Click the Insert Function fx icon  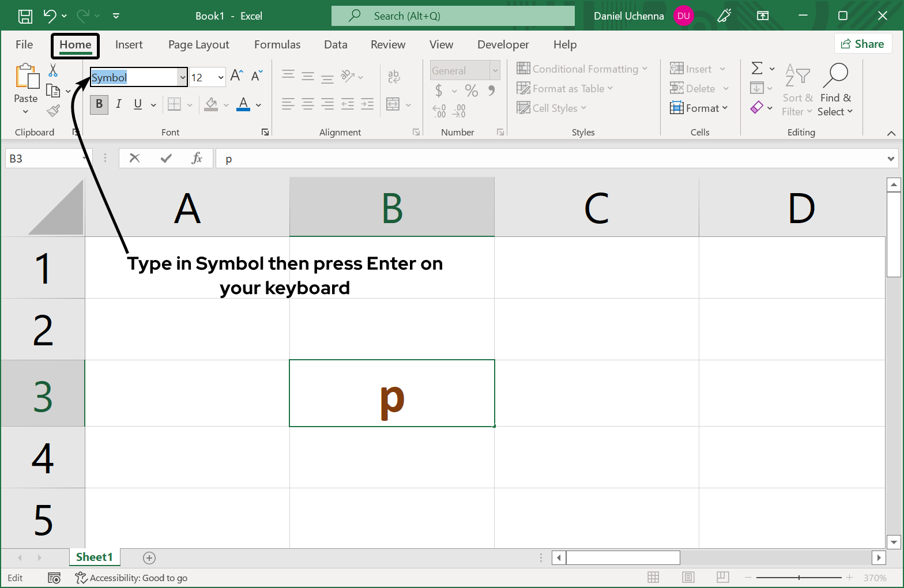tap(197, 159)
